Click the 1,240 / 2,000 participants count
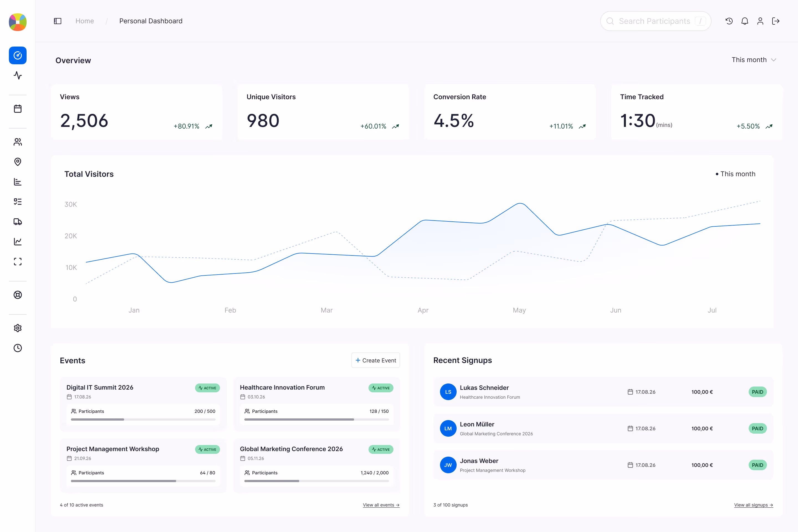This screenshot has height=532, width=798. click(375, 473)
